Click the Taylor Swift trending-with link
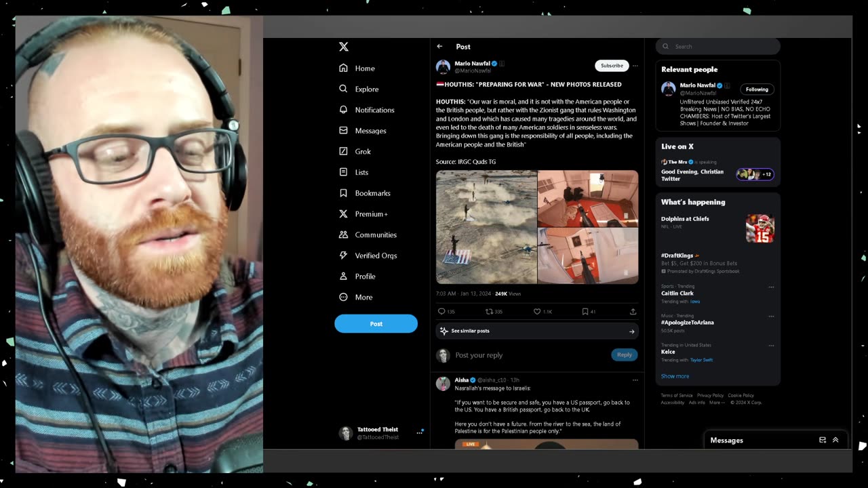Image resolution: width=868 pixels, height=488 pixels. coord(701,360)
